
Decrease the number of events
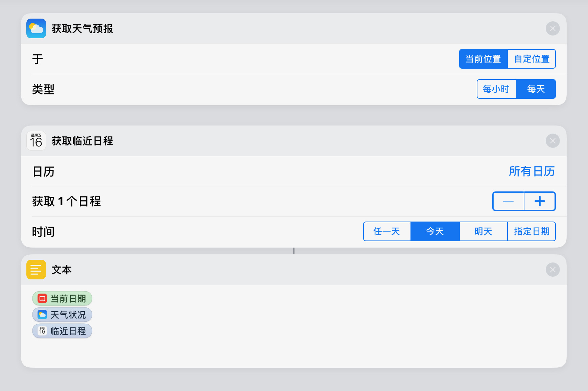point(508,201)
